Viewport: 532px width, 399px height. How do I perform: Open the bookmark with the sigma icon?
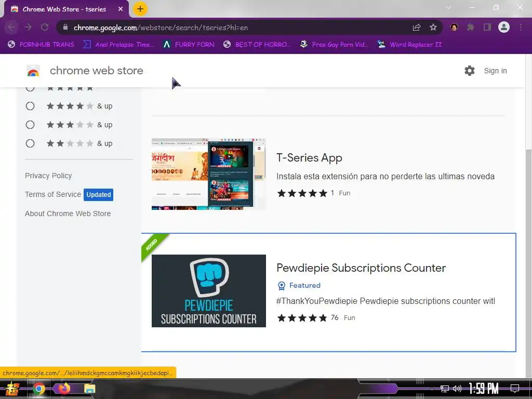(x=118, y=45)
